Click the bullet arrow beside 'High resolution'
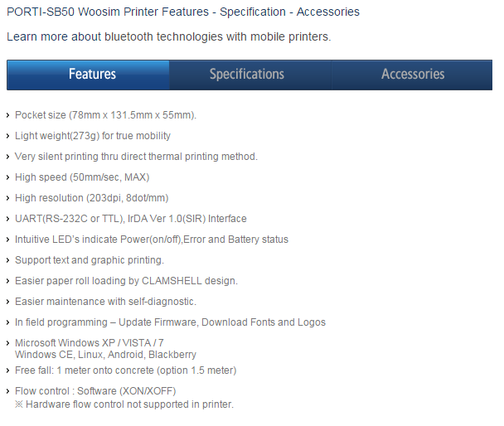Screen dimensions: 504x426 (8, 198)
